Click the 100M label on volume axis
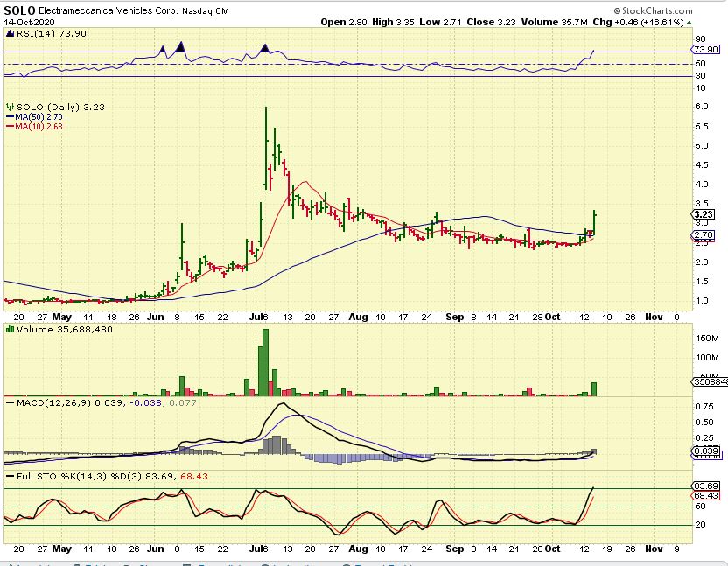 point(707,358)
